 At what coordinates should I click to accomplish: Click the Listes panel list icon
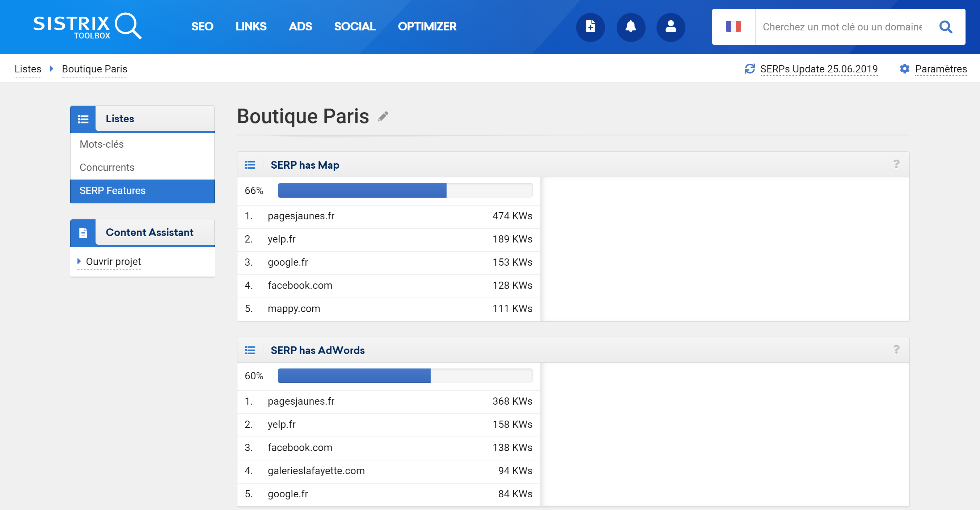pos(83,119)
